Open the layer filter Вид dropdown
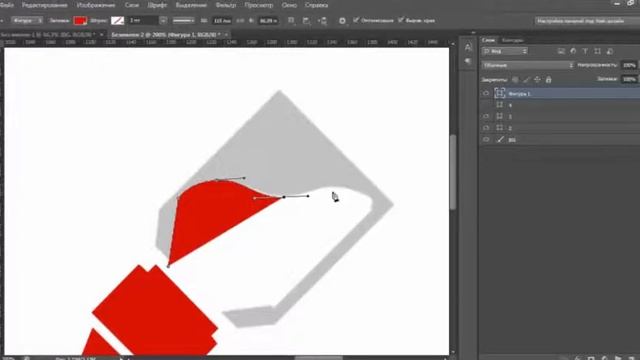 505,51
